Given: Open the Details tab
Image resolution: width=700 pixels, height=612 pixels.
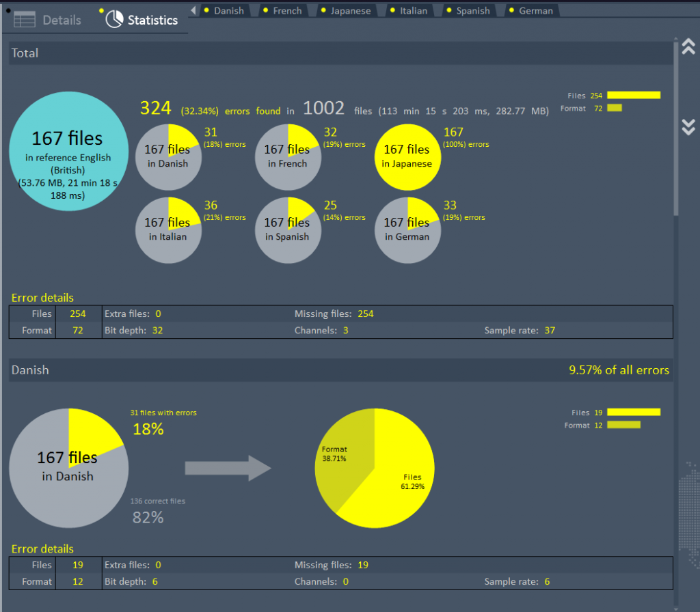Looking at the screenshot, I should (62, 20).
